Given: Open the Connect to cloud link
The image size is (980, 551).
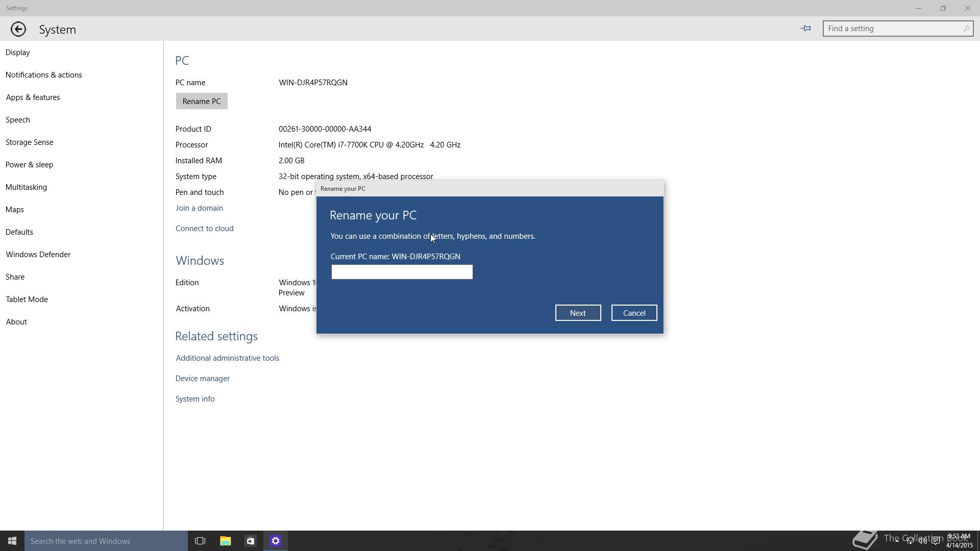Looking at the screenshot, I should (204, 229).
